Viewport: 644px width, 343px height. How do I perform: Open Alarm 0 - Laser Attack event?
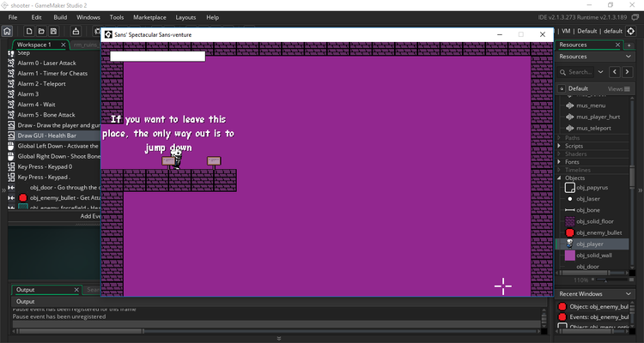pos(46,63)
